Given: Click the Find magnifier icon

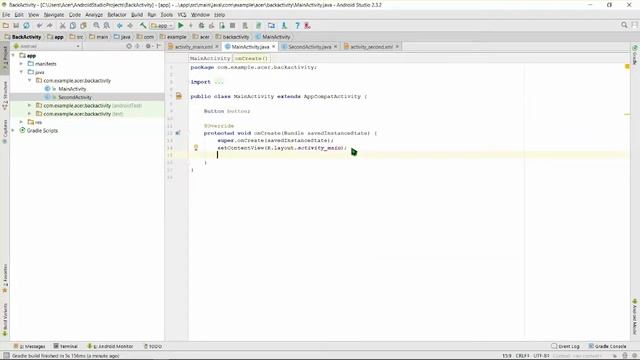Looking at the screenshot, I should coord(96,26).
